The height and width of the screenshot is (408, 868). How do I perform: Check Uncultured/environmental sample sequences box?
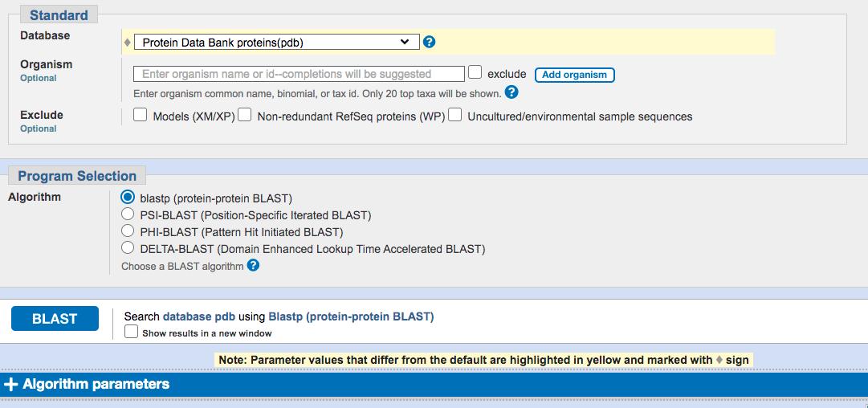tap(455, 116)
